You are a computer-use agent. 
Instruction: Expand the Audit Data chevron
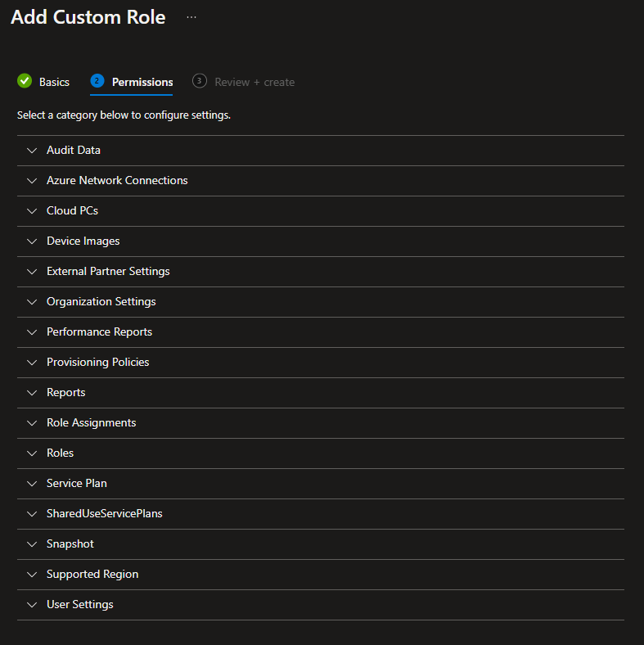pos(32,151)
